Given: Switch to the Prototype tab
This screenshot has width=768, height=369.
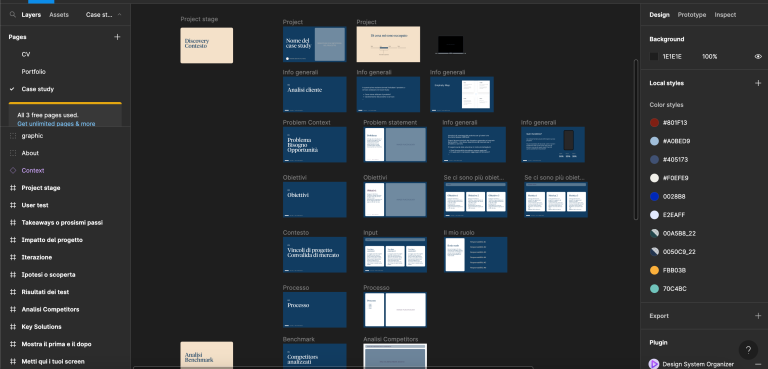Looking at the screenshot, I should 692,15.
